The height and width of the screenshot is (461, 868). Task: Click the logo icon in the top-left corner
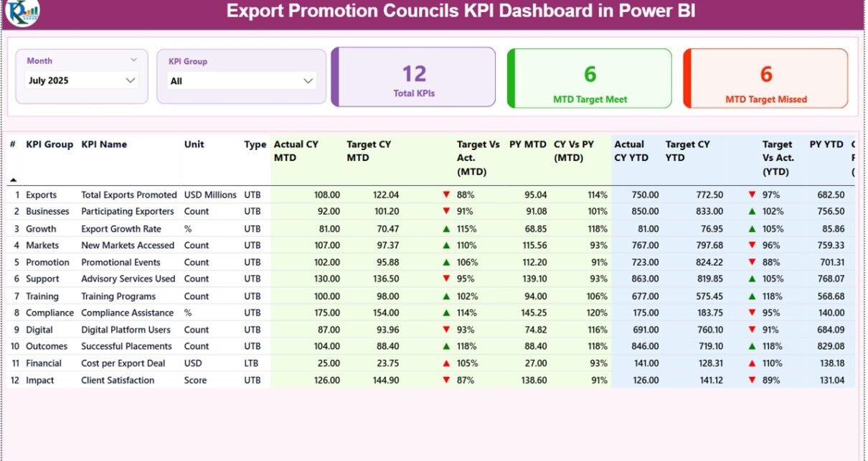(22, 11)
